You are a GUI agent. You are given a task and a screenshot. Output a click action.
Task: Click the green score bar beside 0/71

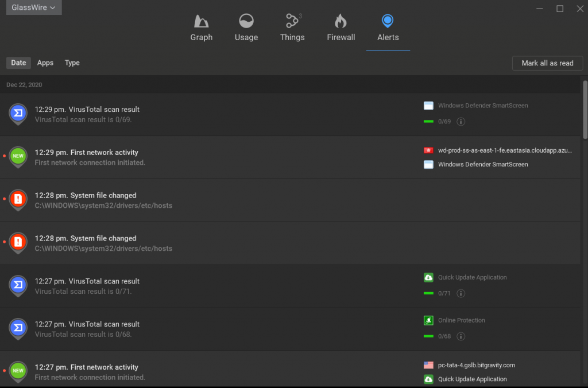pos(428,293)
